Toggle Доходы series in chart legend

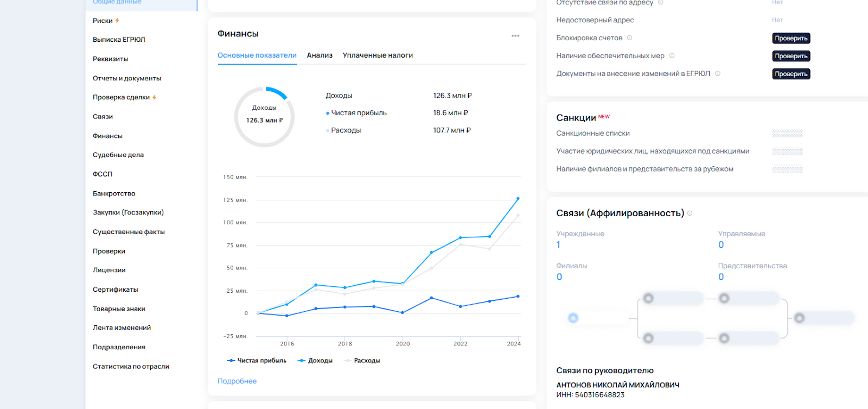pos(315,361)
